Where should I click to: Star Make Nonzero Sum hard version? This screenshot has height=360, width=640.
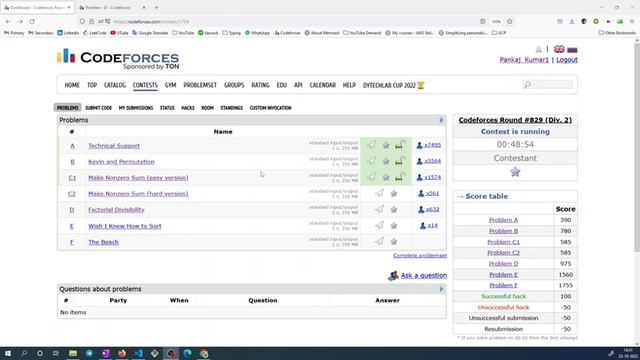[393, 193]
